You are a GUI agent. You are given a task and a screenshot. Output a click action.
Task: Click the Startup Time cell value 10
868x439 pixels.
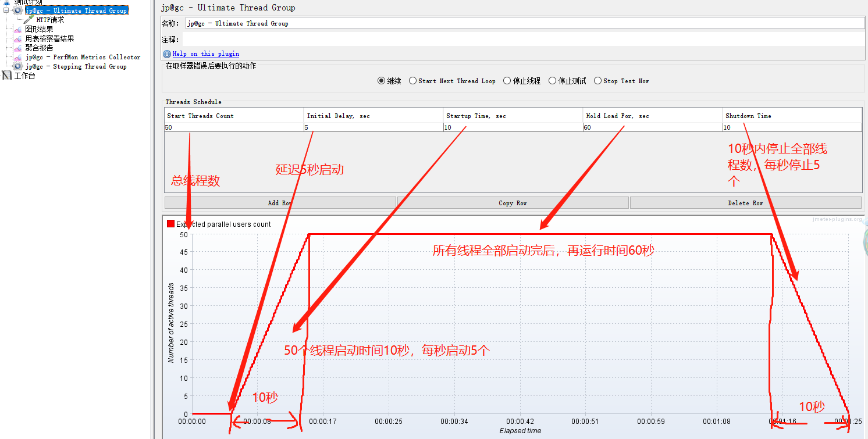(x=513, y=127)
